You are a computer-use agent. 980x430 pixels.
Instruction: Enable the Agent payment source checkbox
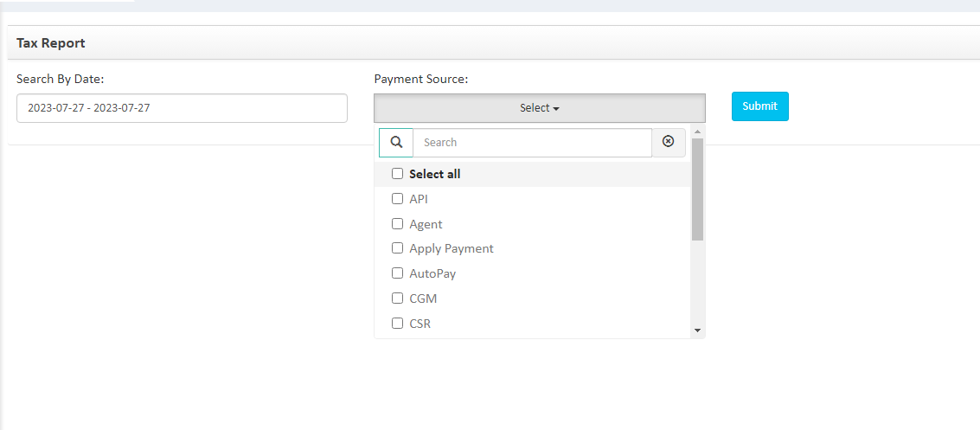coord(398,224)
